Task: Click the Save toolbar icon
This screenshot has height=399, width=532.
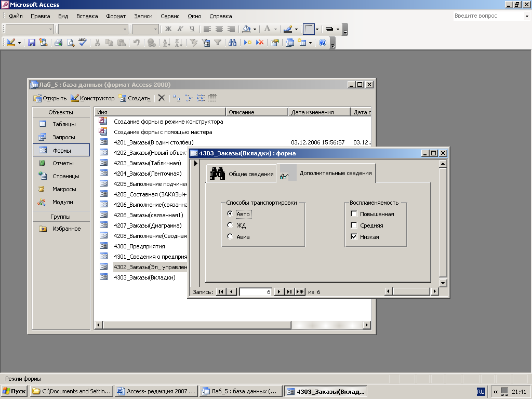Action: 32,43
